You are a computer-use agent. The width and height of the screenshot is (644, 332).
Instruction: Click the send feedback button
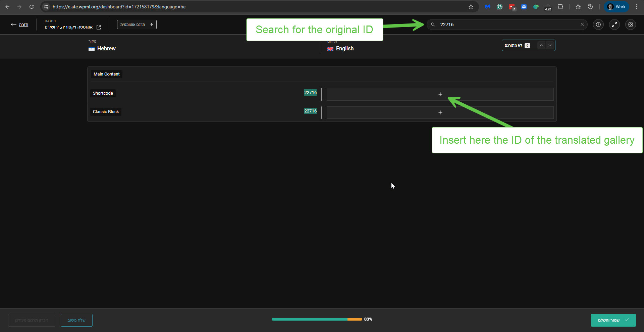[76, 320]
